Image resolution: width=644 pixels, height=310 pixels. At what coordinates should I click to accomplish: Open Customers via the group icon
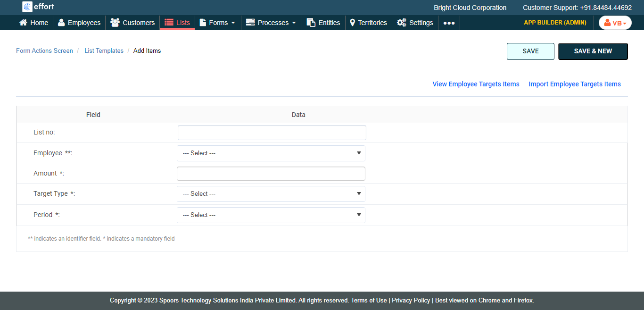click(115, 23)
